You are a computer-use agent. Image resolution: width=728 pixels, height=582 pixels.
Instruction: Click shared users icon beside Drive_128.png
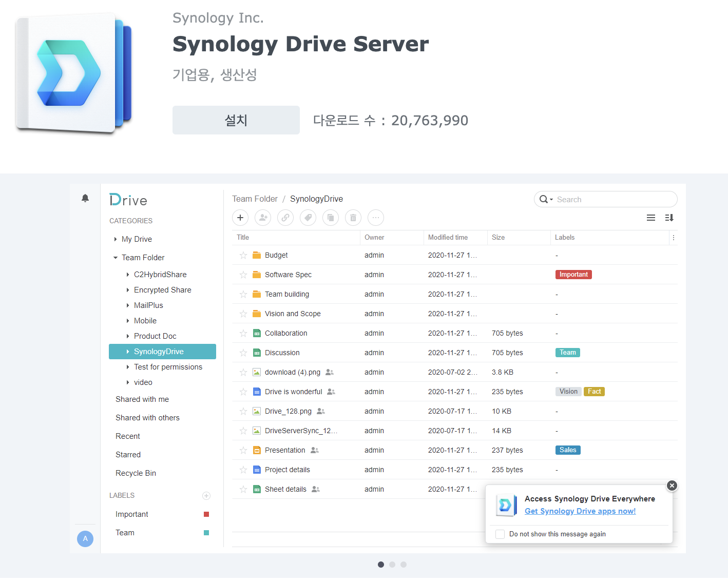[x=321, y=411]
